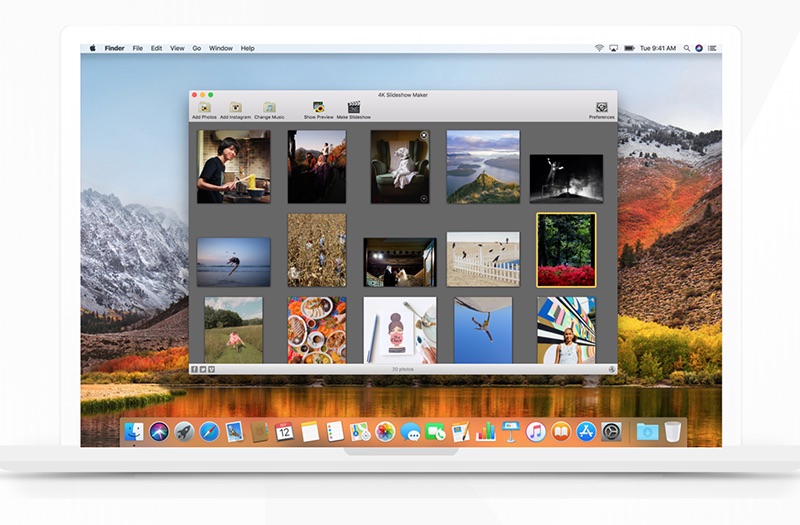
Task: Open Preferences in 4K Slideshow Maker
Action: [x=601, y=108]
